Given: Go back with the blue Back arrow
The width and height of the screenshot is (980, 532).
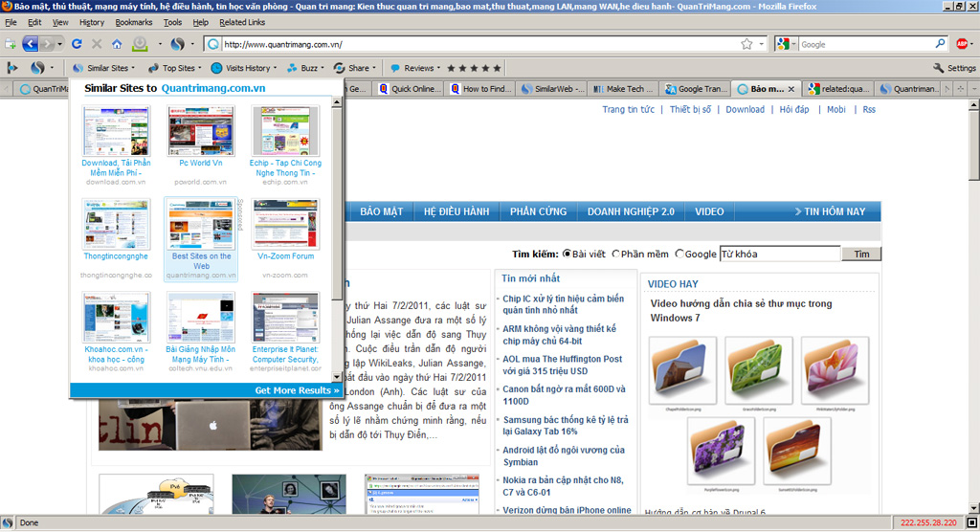Looking at the screenshot, I should (30, 44).
